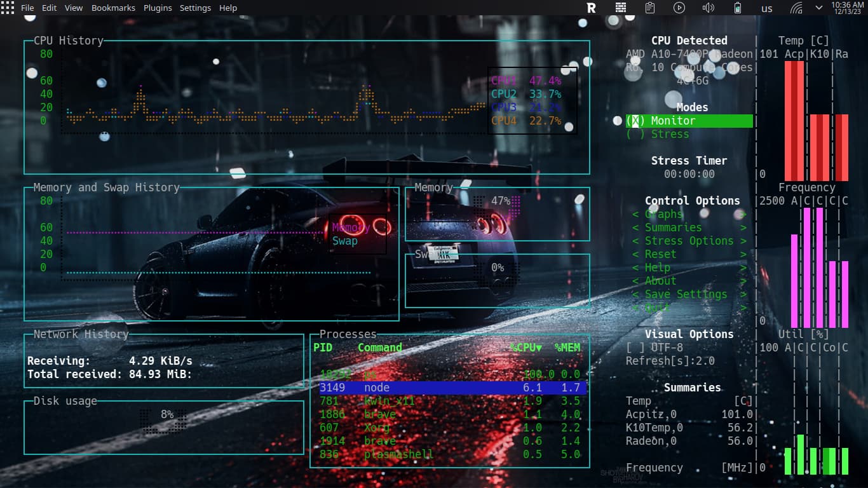This screenshot has width=868, height=488.
Task: Click the Radeon,0 56.0 summary row
Action: [x=689, y=441]
